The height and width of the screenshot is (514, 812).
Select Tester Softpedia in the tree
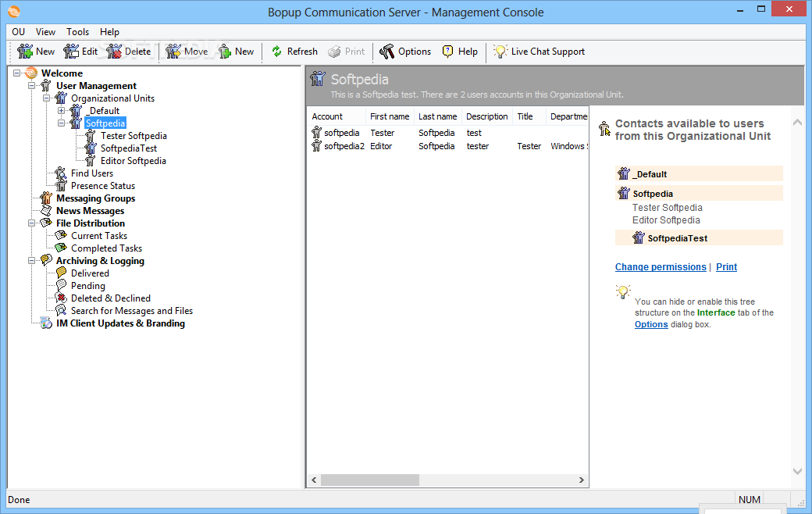[134, 136]
